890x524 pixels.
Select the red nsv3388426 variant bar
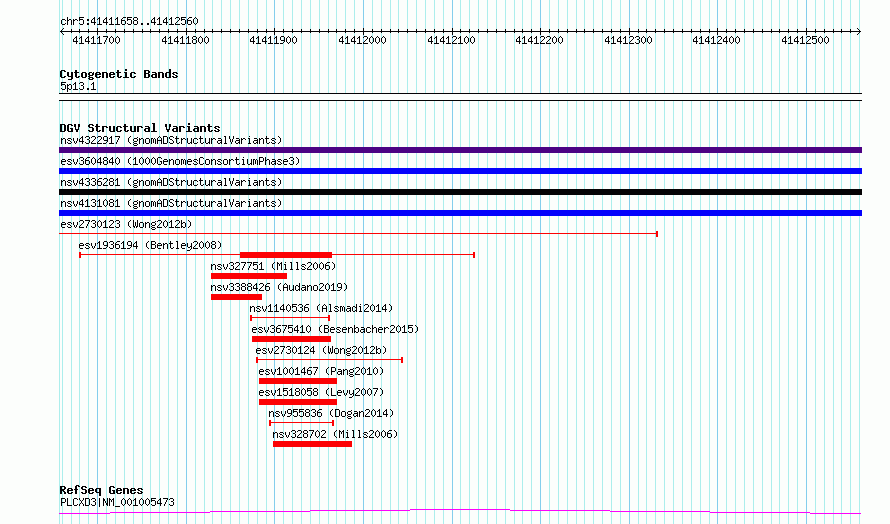236,297
